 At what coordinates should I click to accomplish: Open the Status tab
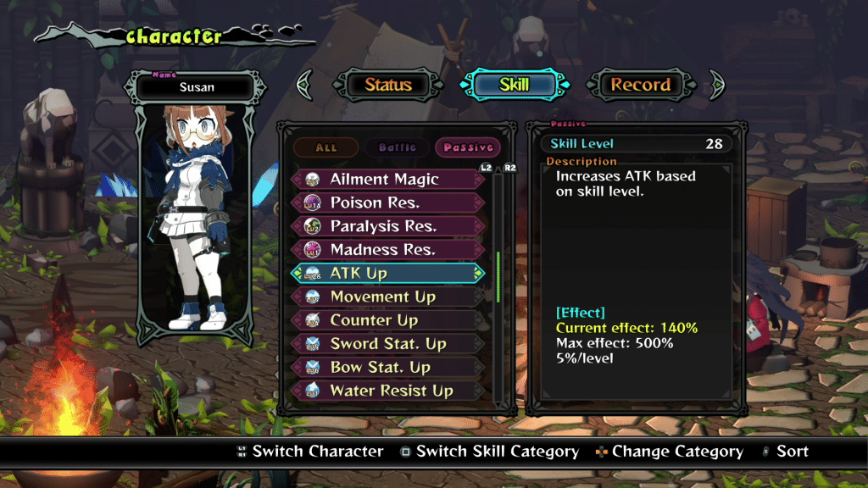pos(388,85)
